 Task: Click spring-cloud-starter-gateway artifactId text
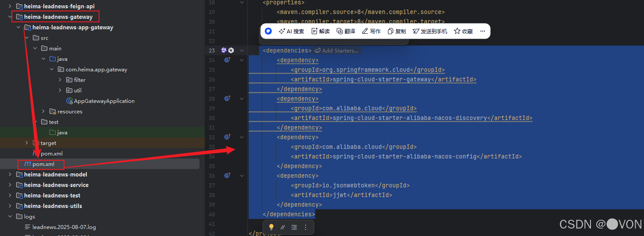[382, 80]
